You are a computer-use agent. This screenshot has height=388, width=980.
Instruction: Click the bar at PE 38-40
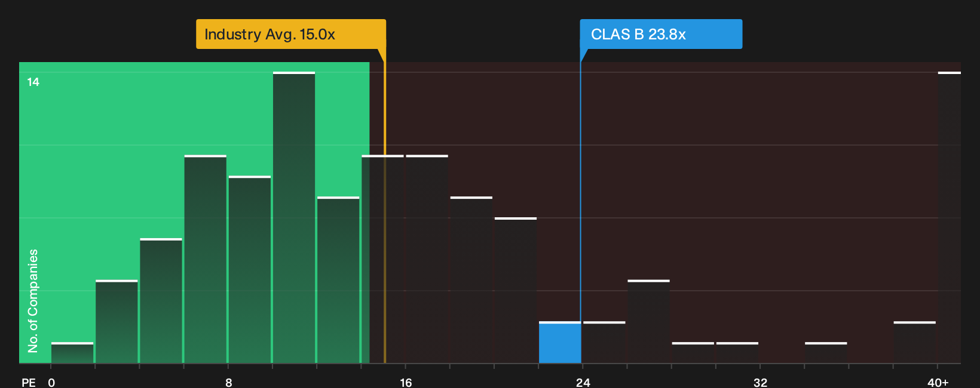[915, 342]
